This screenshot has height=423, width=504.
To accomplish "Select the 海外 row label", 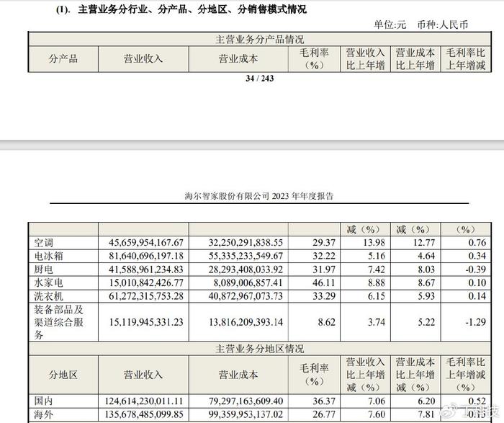I will pyautogui.click(x=44, y=414).
